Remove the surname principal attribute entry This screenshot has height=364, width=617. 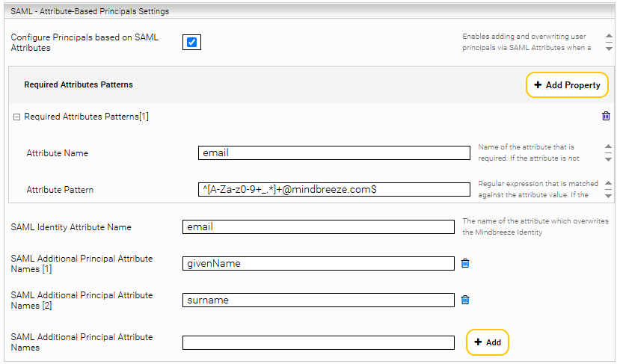coord(464,300)
